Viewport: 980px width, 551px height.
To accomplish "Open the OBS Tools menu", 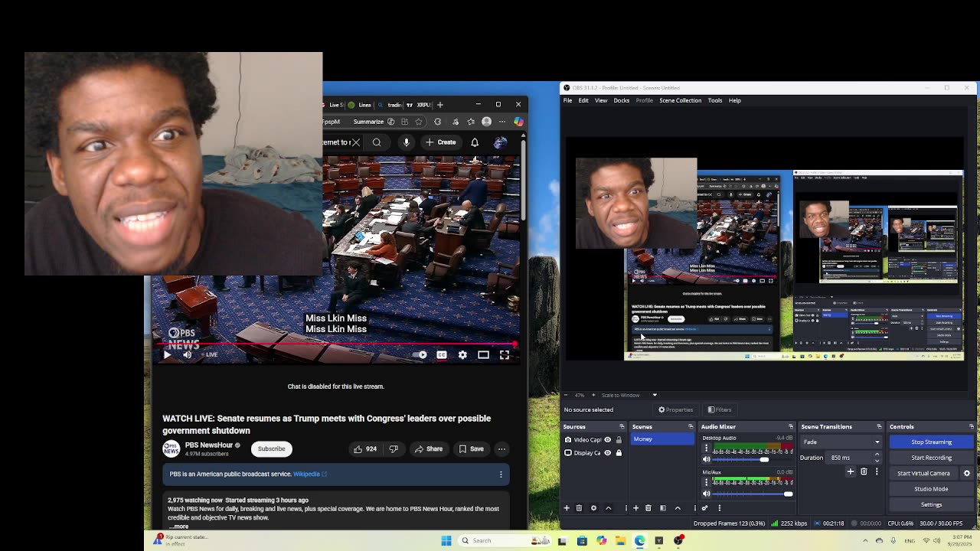I will coord(715,100).
